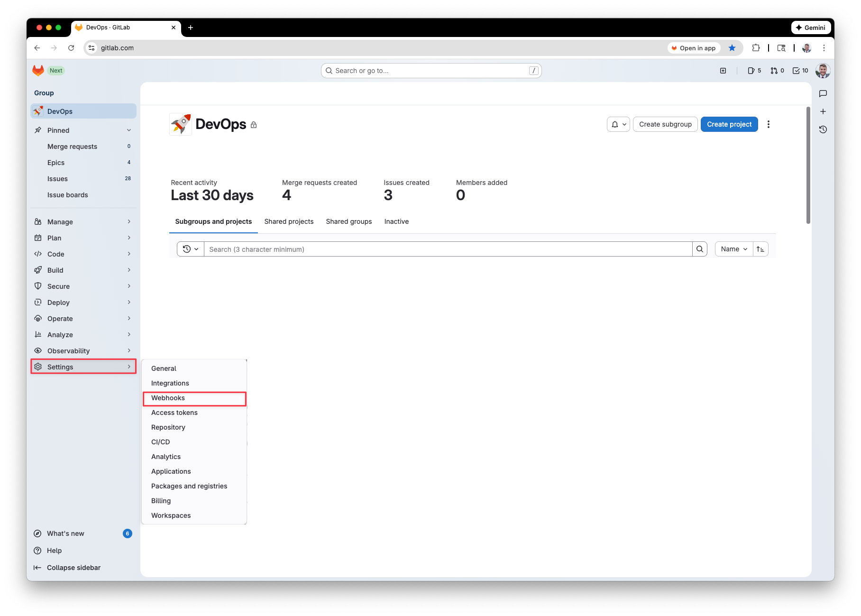
Task: Open the recent history icon in right rail
Action: (x=823, y=129)
